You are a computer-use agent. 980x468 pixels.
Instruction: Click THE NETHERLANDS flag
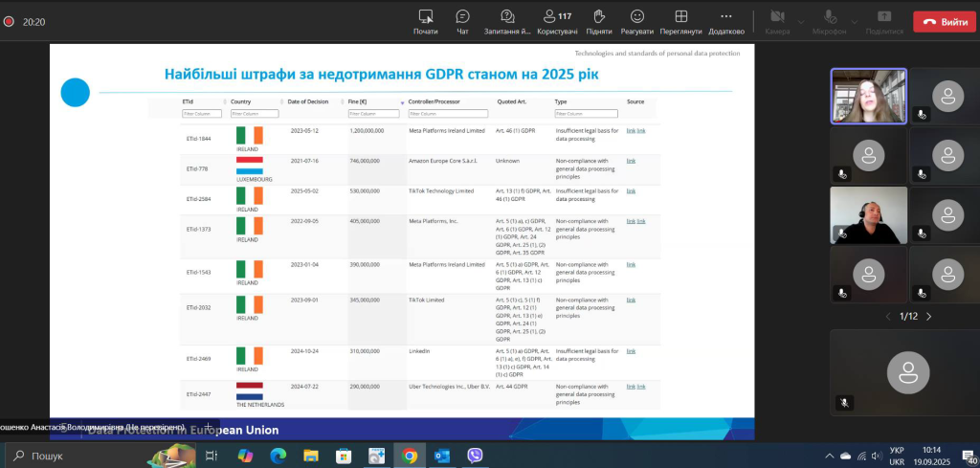coord(250,391)
